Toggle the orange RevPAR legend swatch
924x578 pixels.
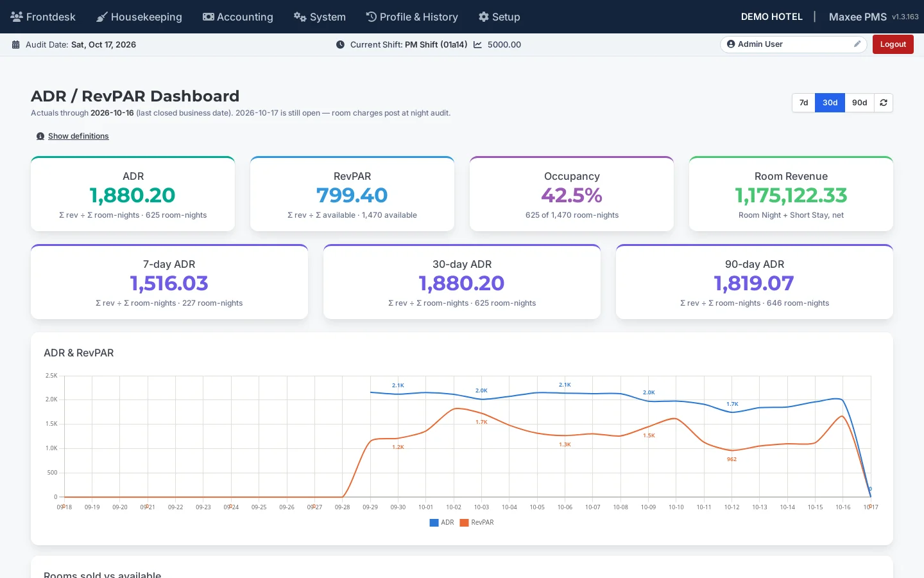pyautogui.click(x=464, y=523)
